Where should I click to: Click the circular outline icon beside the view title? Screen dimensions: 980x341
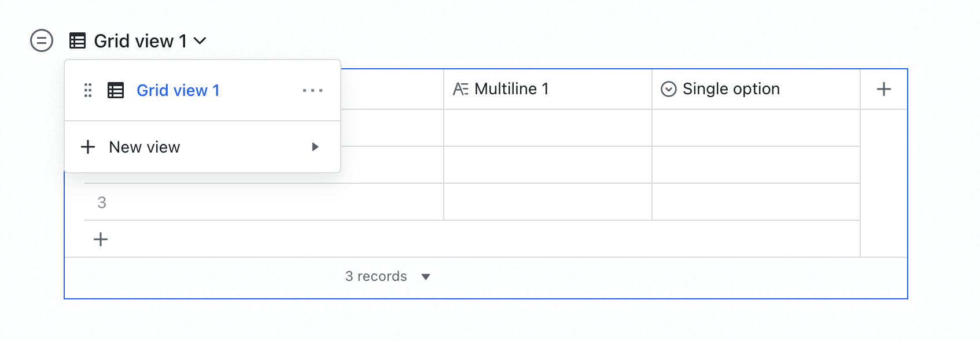point(42,41)
